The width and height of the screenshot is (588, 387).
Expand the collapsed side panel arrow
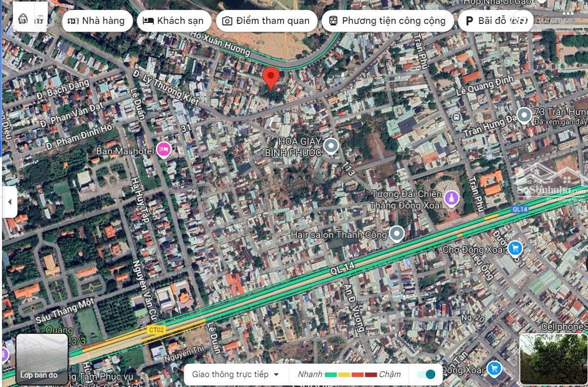[x=9, y=202]
